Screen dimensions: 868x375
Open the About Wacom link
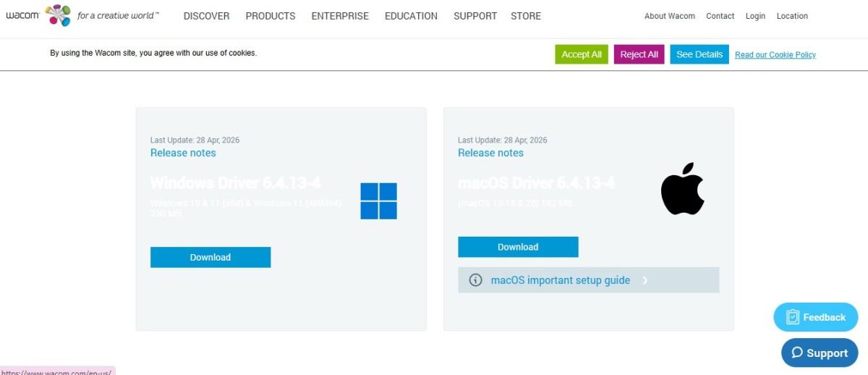670,16
